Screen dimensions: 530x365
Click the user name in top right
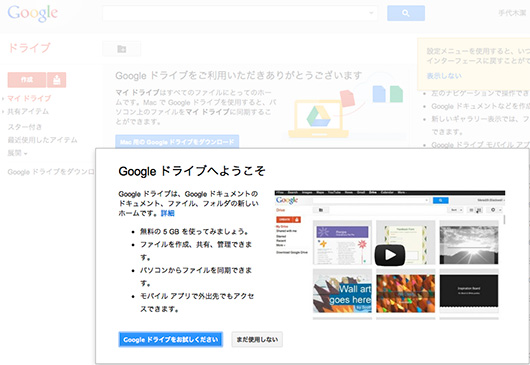click(x=512, y=13)
